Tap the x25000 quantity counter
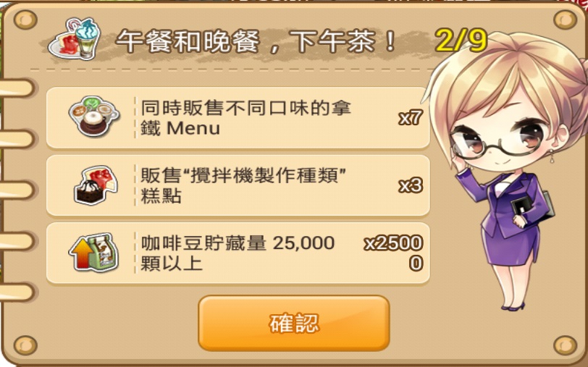 tap(394, 253)
